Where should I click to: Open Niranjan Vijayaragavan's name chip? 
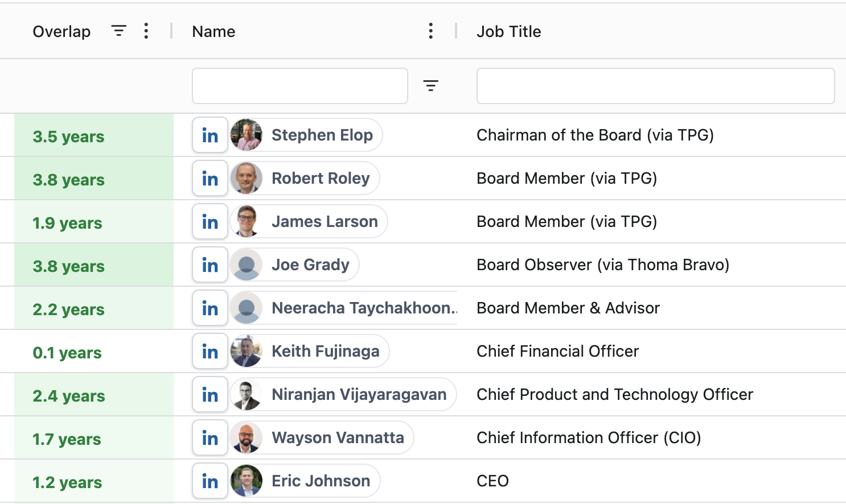pyautogui.click(x=359, y=394)
